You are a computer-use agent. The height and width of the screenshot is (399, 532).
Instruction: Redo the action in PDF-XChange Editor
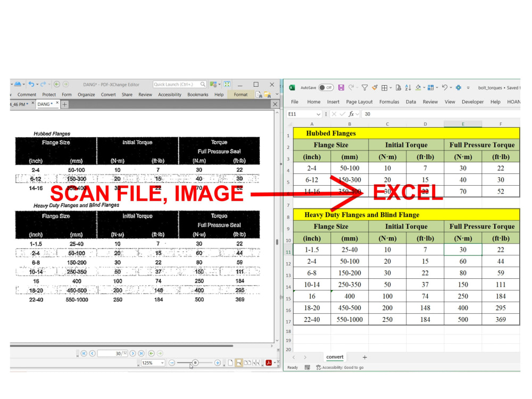pyautogui.click(x=43, y=84)
